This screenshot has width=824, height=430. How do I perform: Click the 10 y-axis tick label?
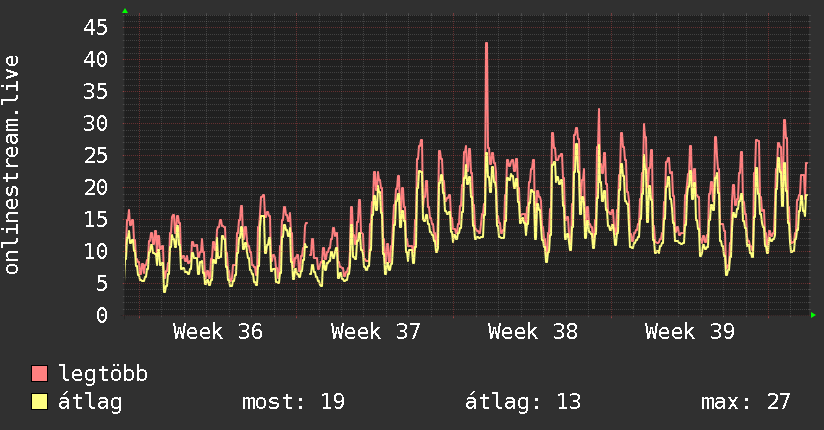pyautogui.click(x=96, y=251)
